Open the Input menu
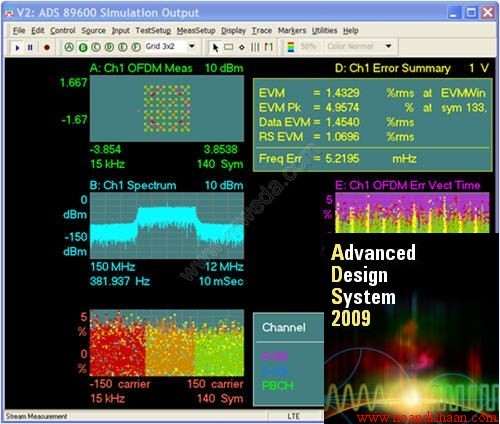Screen dimensions: 500x424 (120, 31)
